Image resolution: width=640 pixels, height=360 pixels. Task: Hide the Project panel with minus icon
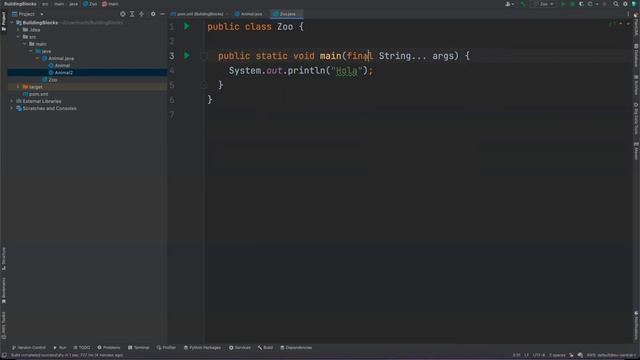point(162,14)
